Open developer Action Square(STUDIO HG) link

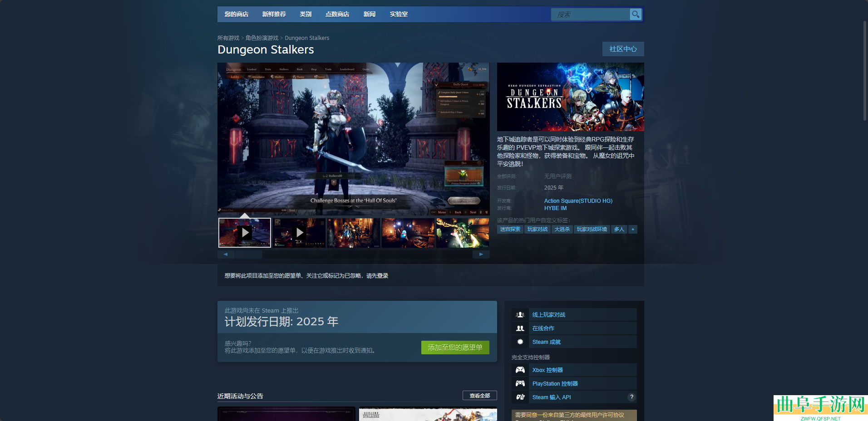(x=578, y=201)
